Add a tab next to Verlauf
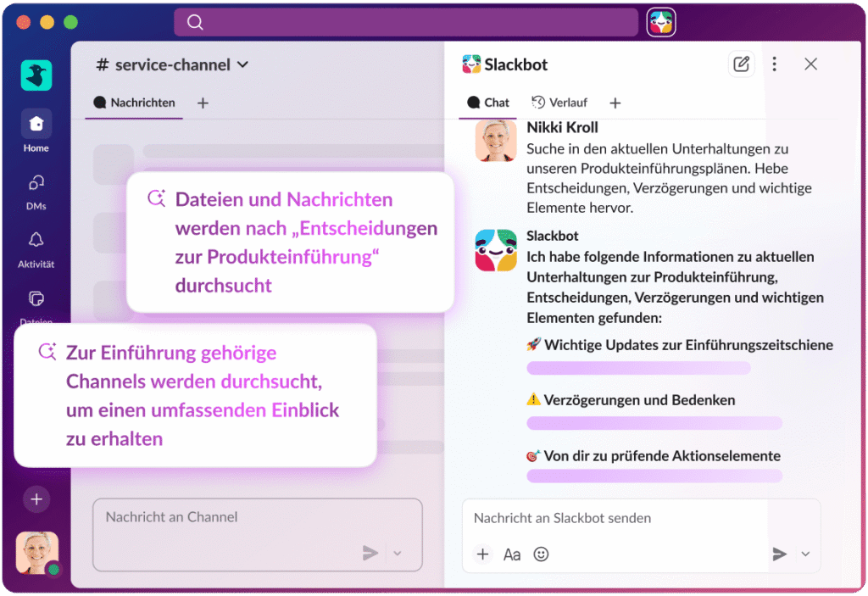Image resolution: width=868 pixels, height=596 pixels. pos(615,103)
